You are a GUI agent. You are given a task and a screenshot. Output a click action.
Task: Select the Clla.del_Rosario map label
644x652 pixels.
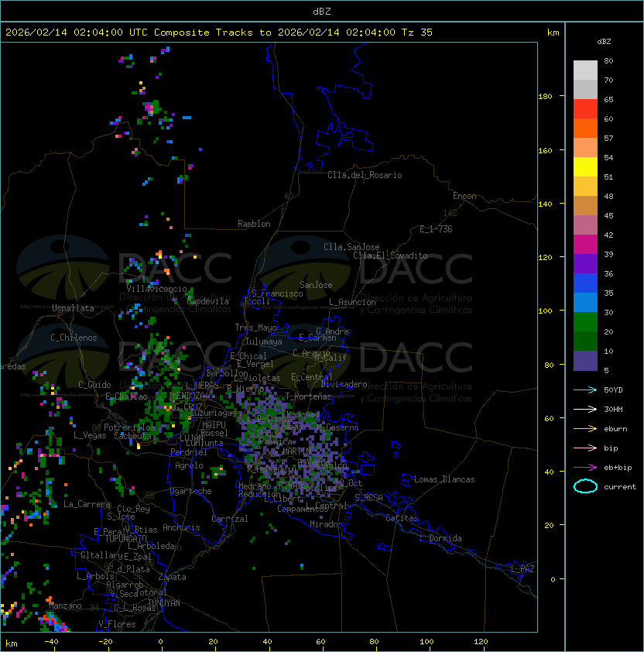(x=365, y=175)
